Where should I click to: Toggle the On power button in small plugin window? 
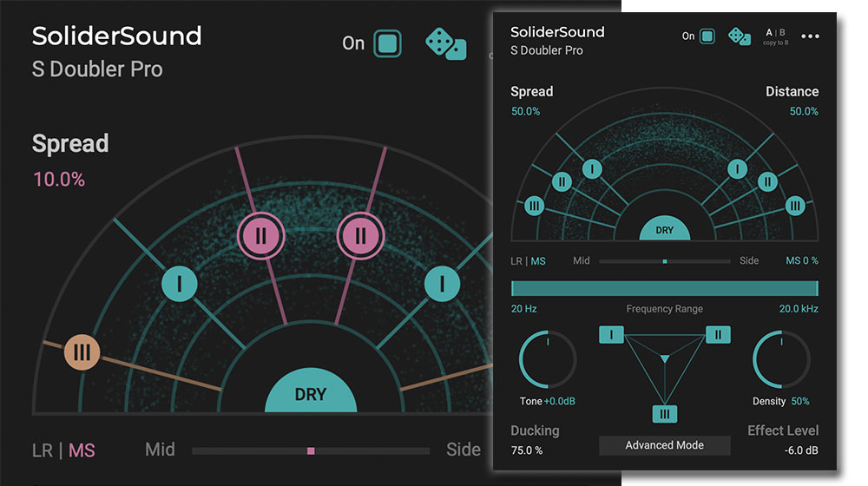(707, 36)
